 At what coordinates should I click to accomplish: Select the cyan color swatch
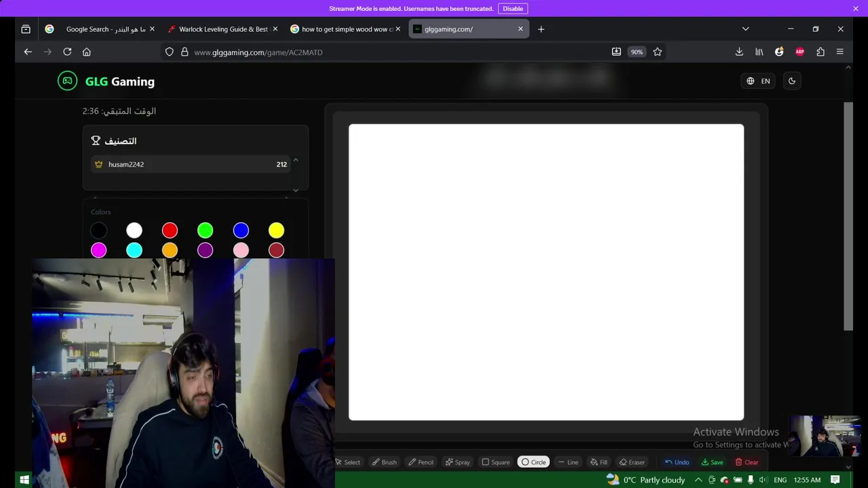[134, 250]
